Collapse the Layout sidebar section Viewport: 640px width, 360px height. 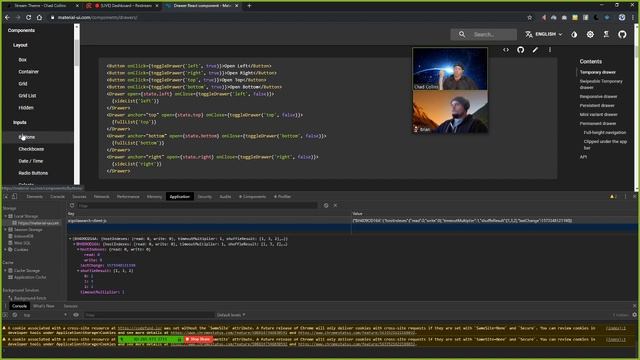[x=20, y=45]
